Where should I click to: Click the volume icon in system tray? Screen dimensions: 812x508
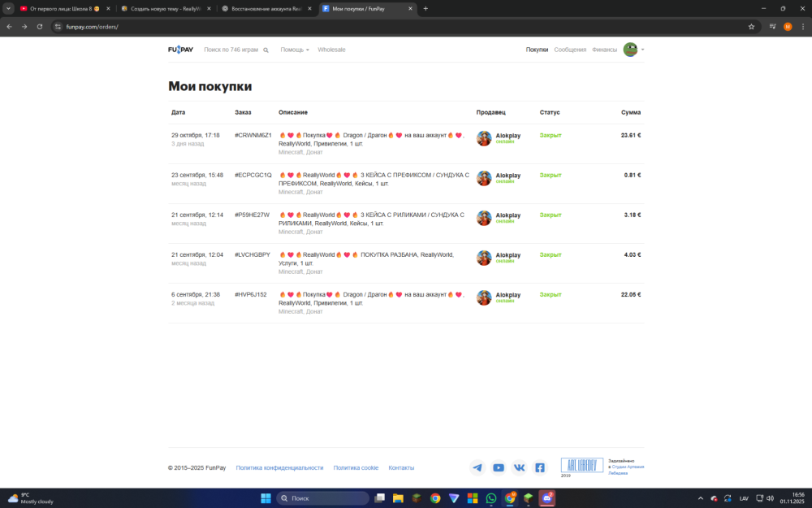[x=770, y=498]
